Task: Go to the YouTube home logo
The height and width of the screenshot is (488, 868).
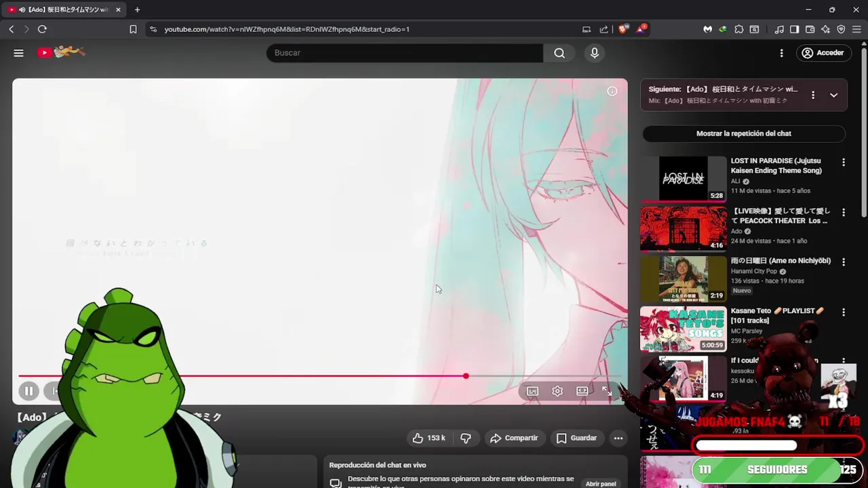Action: [61, 52]
